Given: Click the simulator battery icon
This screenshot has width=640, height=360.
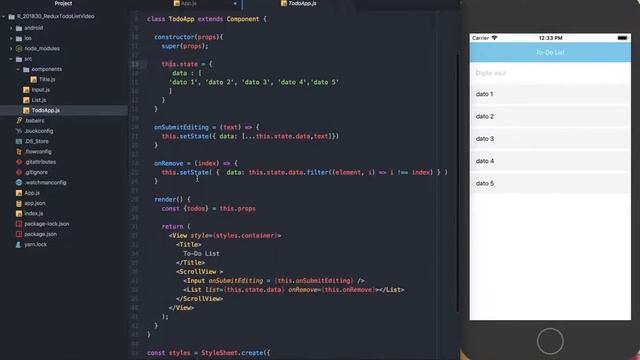Looking at the screenshot, I should [622, 38].
